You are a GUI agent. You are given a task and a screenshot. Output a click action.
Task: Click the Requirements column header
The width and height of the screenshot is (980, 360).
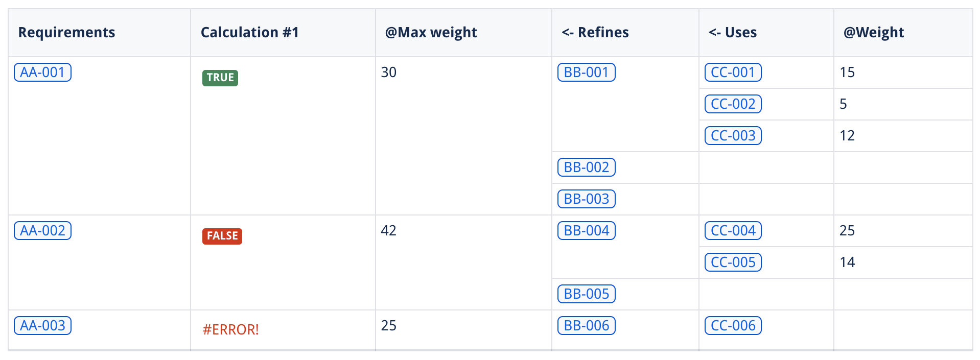66,33
